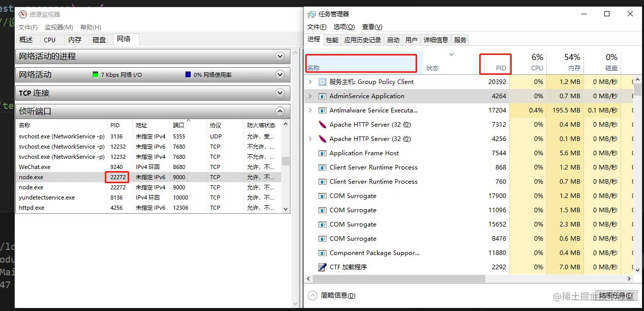Viewport: 644px width, 311px height.
Task: Switch to the 性能 tab
Action: pyautogui.click(x=332, y=40)
